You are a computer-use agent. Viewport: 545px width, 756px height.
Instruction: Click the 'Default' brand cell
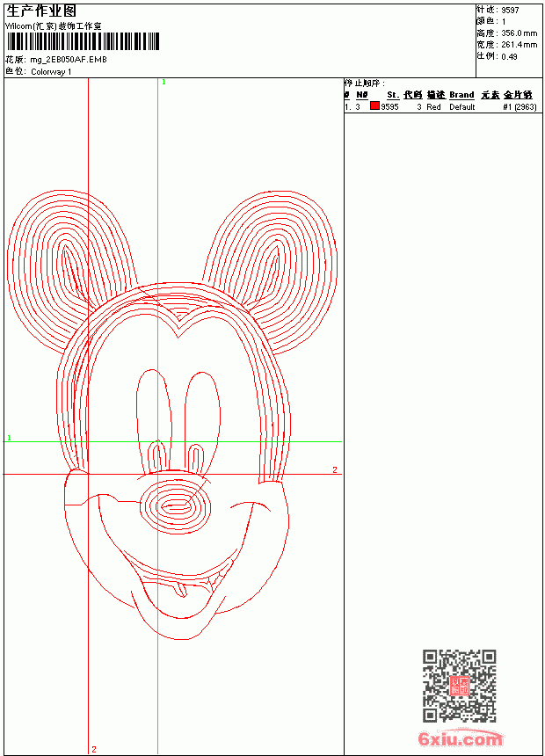[x=462, y=107]
